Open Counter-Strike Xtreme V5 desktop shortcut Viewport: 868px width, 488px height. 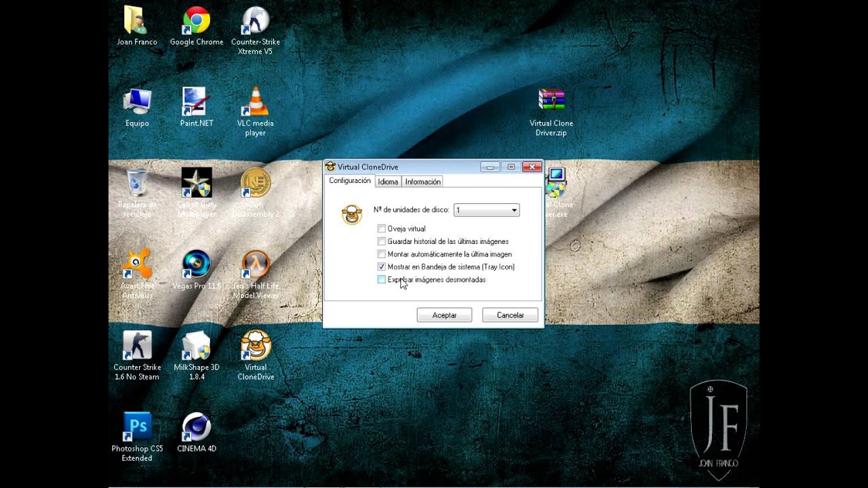(256, 20)
